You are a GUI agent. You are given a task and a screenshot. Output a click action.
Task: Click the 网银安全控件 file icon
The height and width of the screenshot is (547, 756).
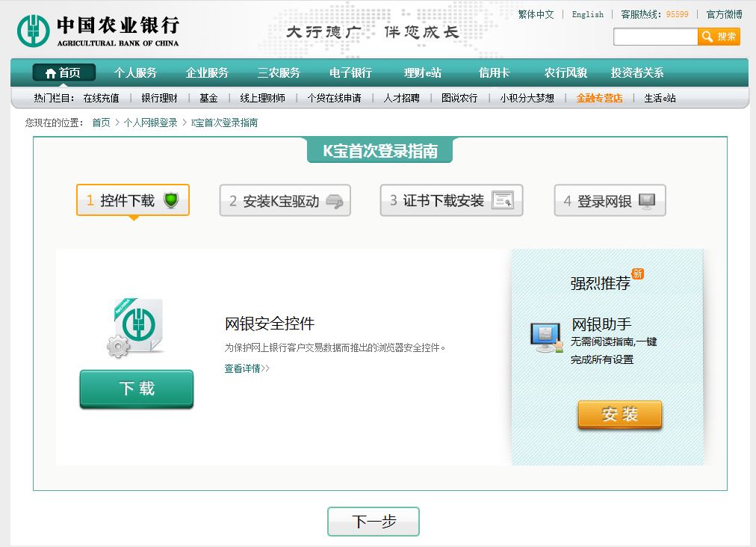coord(136,327)
